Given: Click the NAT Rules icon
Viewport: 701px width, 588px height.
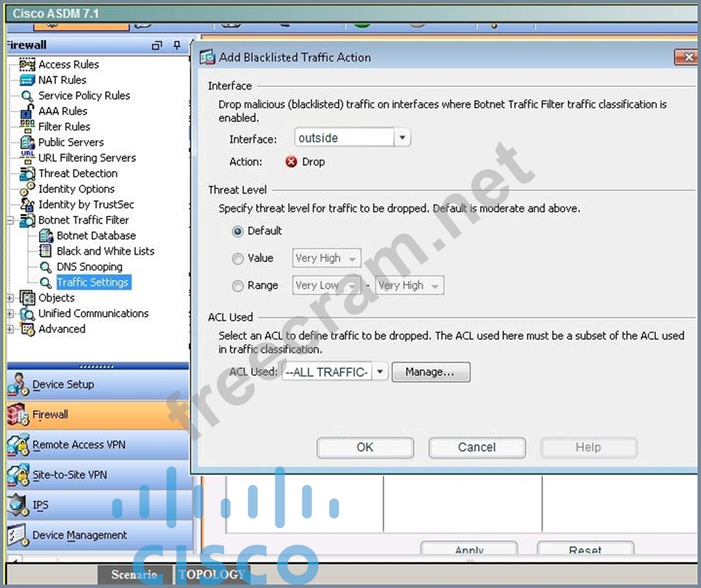Looking at the screenshot, I should (27, 81).
